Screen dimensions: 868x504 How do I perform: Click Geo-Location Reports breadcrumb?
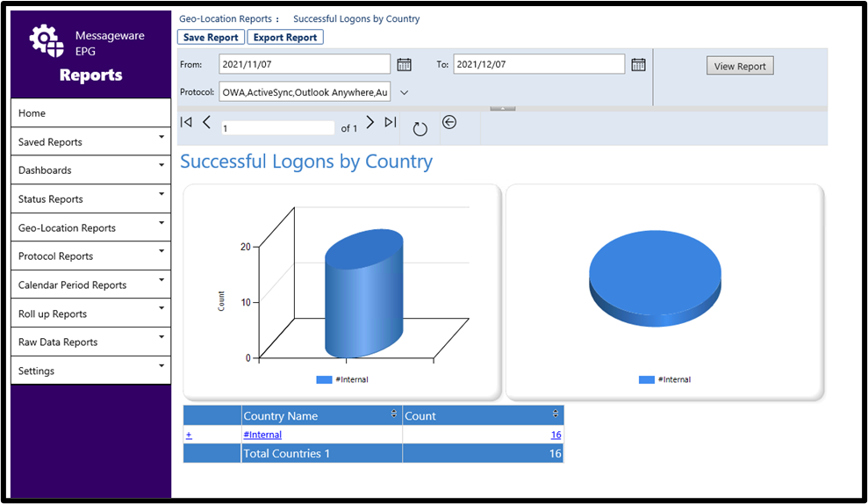(x=226, y=18)
